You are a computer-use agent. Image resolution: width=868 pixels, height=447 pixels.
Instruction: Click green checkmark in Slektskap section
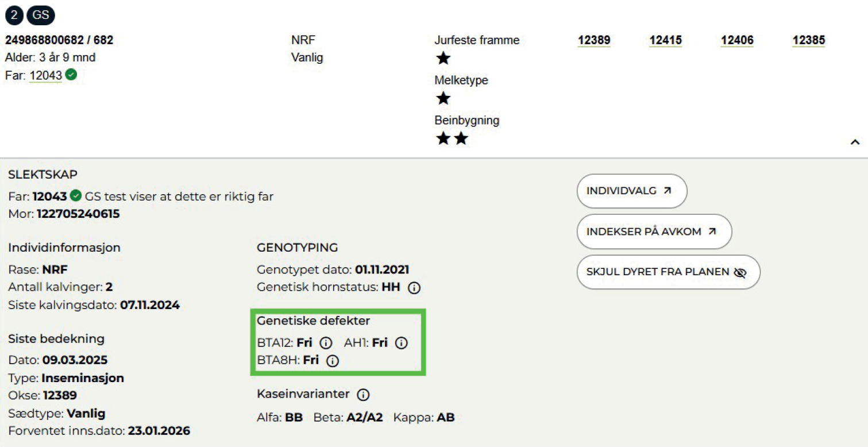tap(76, 196)
